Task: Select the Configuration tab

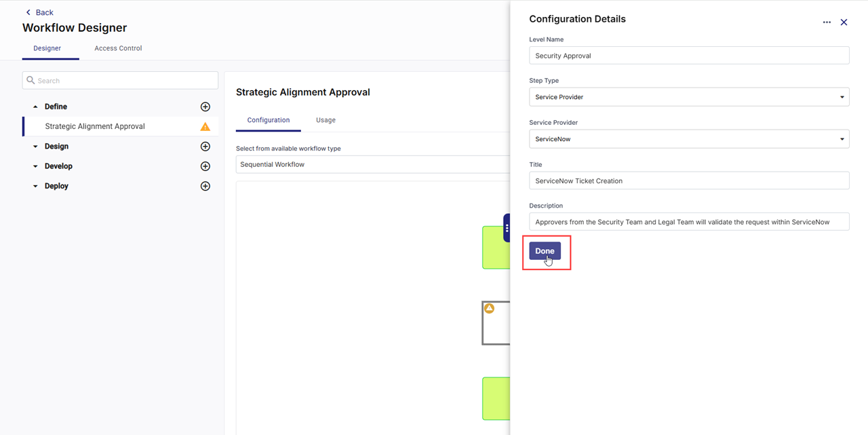Action: point(269,120)
